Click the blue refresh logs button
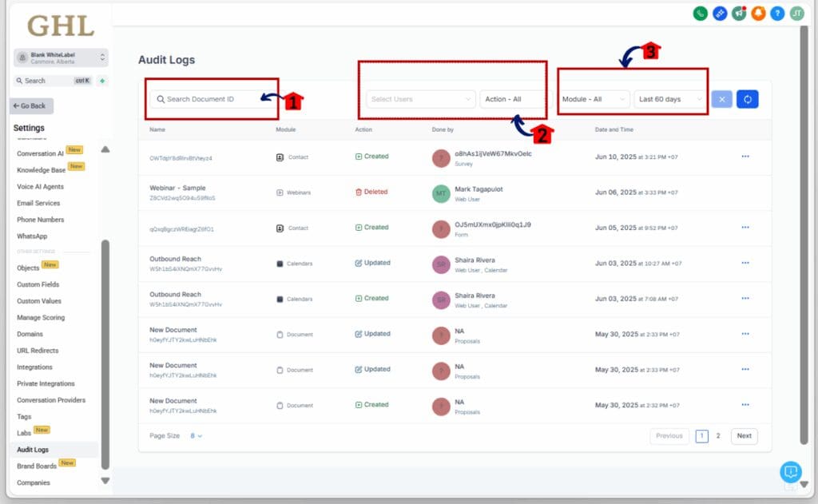This screenshot has width=818, height=504. [x=747, y=99]
